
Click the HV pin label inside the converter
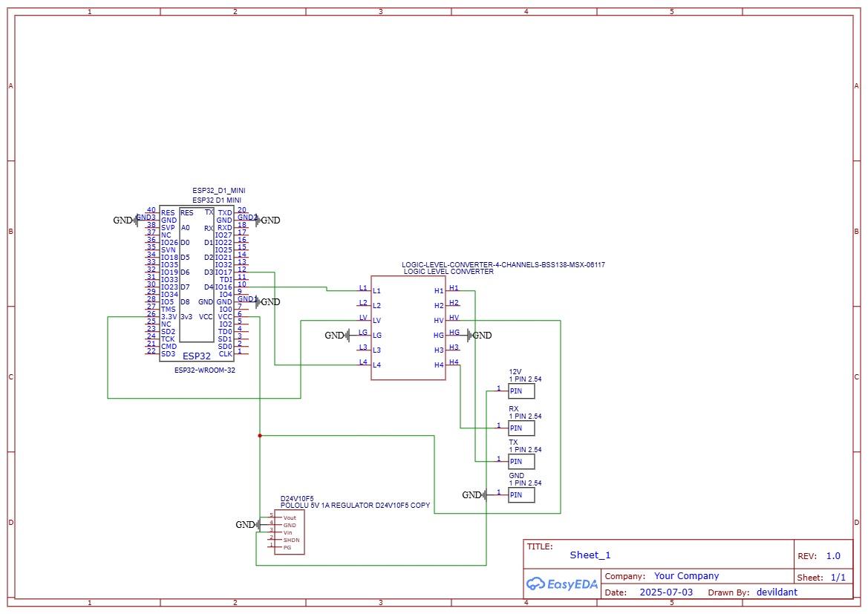(439, 321)
